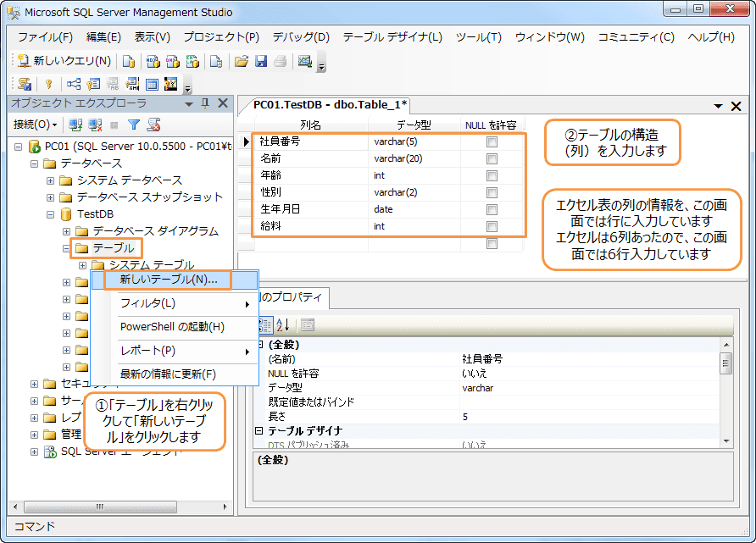The height and width of the screenshot is (543, 756).
Task: Click the Connect Object Explorer icon
Action: pyautogui.click(x=75, y=125)
